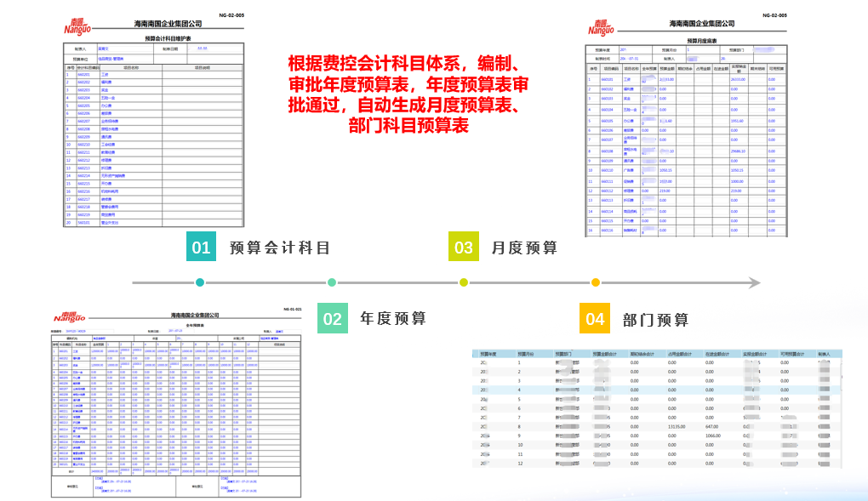Click the lime 03 step number box
Image resolution: width=868 pixels, height=501 pixels.
click(464, 248)
